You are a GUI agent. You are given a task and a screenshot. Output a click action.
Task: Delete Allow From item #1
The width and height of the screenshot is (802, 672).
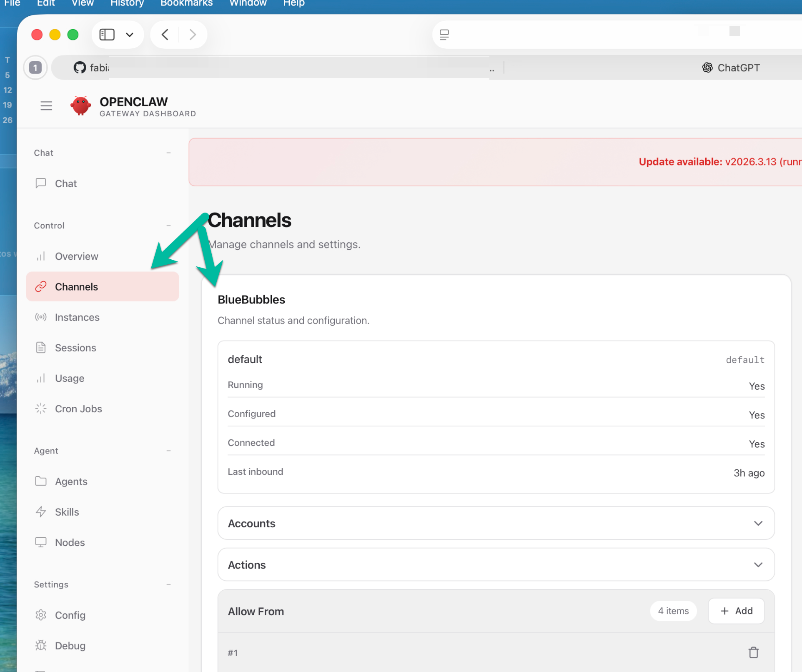753,652
